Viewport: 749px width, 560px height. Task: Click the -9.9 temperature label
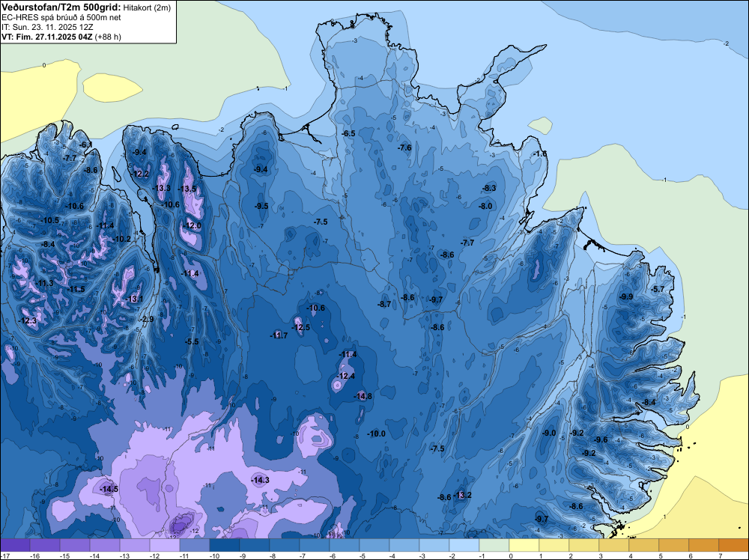pos(626,297)
